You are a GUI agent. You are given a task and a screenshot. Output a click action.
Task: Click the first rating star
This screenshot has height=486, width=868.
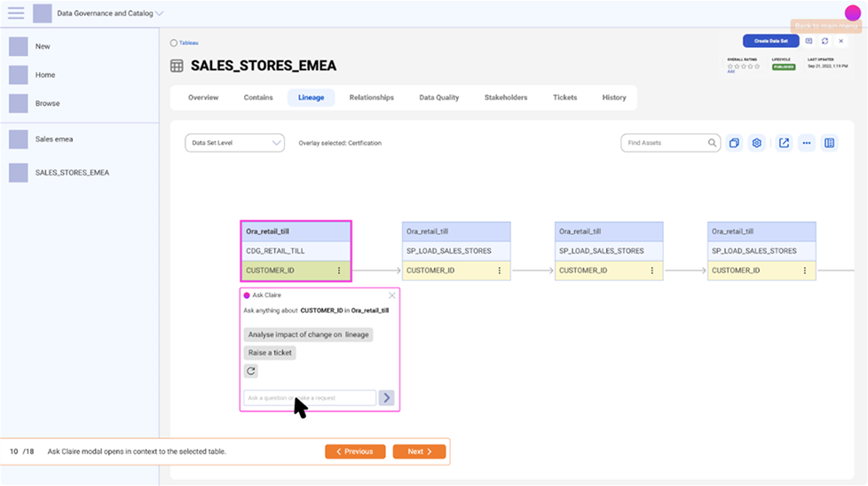click(730, 67)
